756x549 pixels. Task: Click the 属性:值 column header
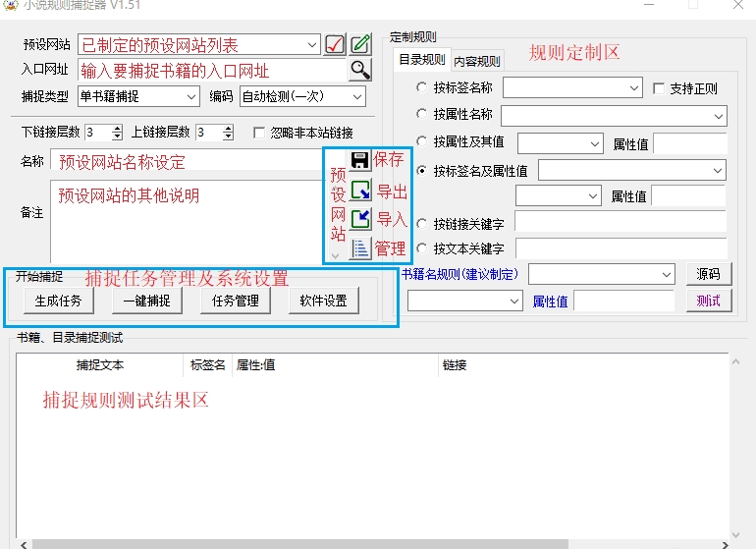click(335, 365)
